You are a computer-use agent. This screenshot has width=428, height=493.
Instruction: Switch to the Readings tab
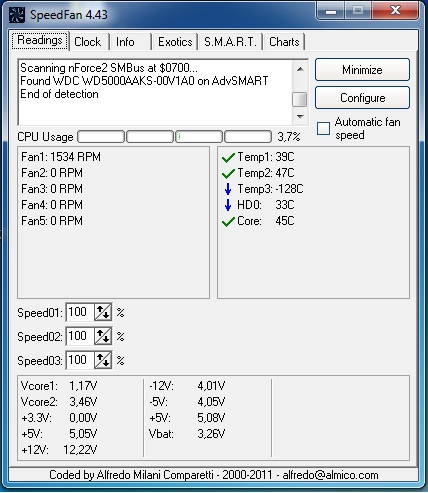point(40,41)
